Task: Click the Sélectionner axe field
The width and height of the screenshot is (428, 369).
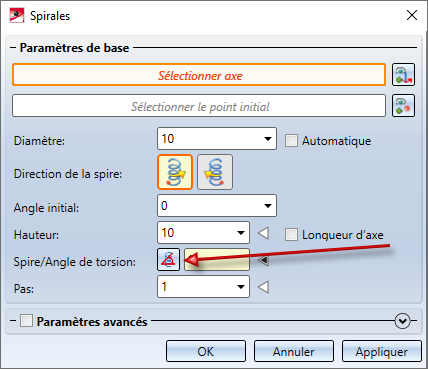Action: 199,75
